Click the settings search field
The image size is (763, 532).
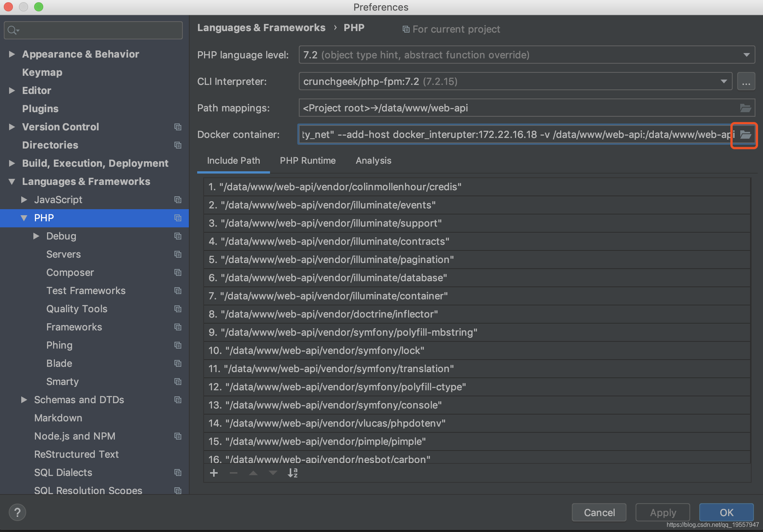(x=93, y=30)
